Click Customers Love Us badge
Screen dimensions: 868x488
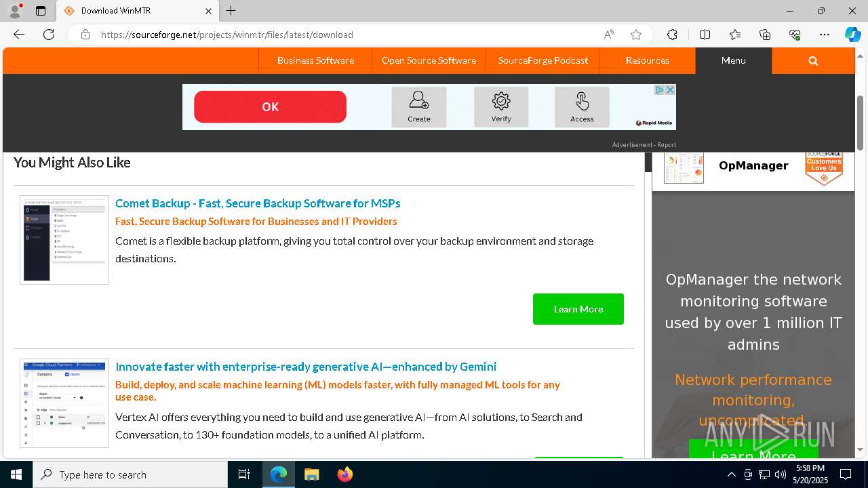click(x=824, y=169)
